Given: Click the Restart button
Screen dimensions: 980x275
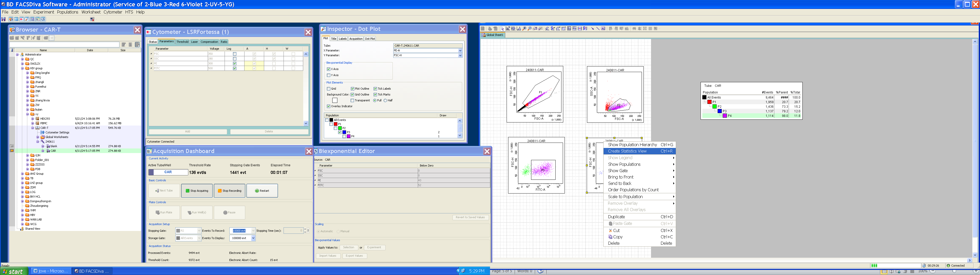Looking at the screenshot, I should pyautogui.click(x=262, y=191).
